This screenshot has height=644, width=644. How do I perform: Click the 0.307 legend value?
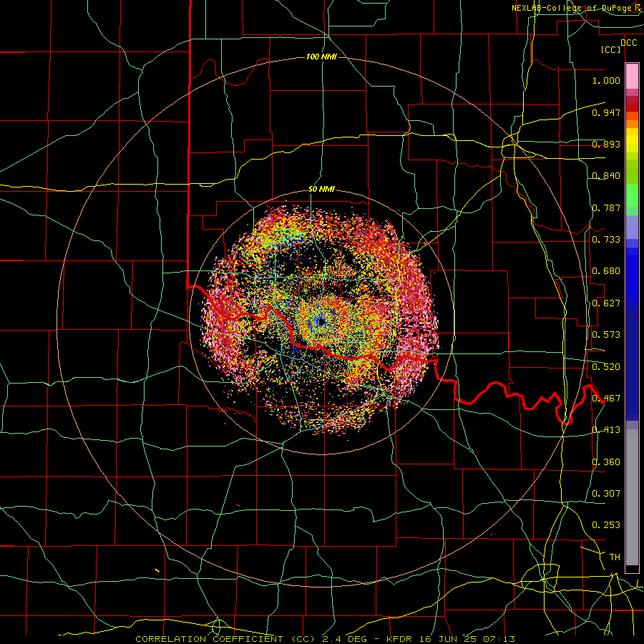tap(606, 493)
